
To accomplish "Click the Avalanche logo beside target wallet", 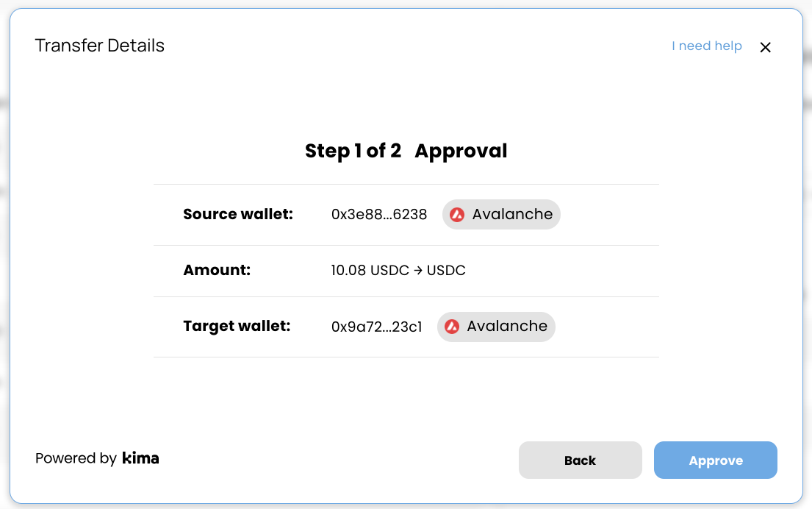I will 453,327.
